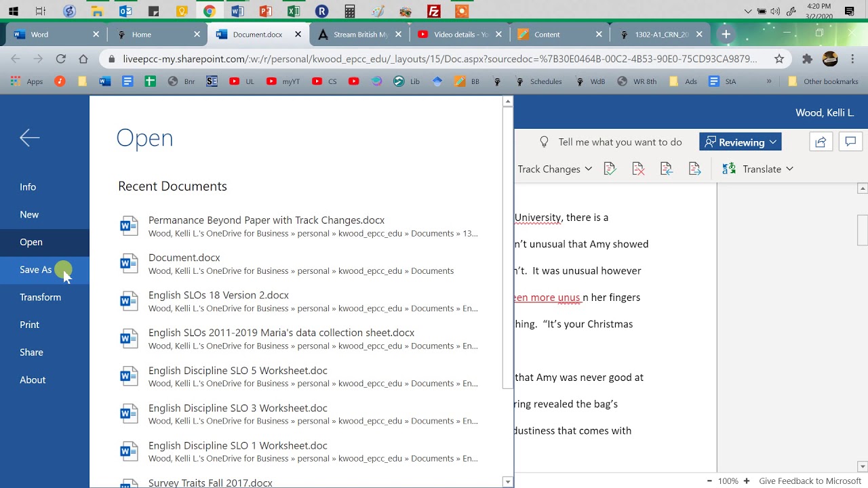Click the browser home button
The height and width of the screenshot is (488, 868).
coord(83,59)
